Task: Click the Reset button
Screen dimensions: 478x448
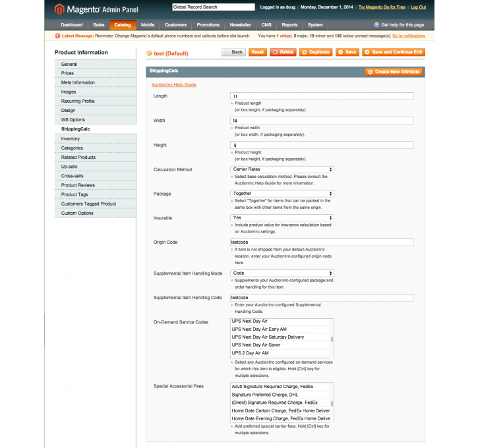Action: 258,53
